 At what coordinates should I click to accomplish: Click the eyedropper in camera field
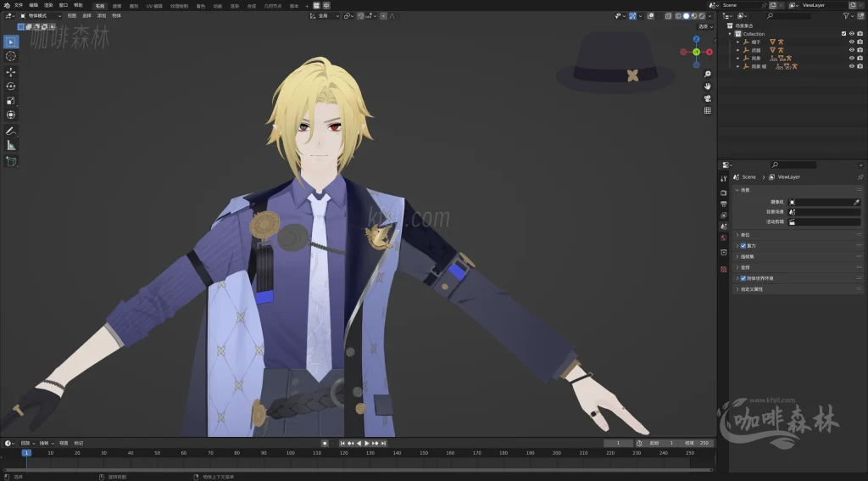point(856,202)
